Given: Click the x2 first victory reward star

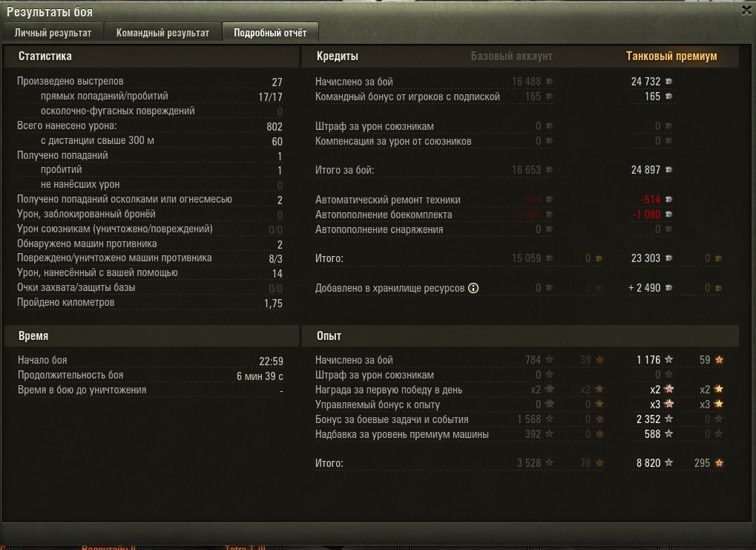Looking at the screenshot, I should click(x=668, y=389).
